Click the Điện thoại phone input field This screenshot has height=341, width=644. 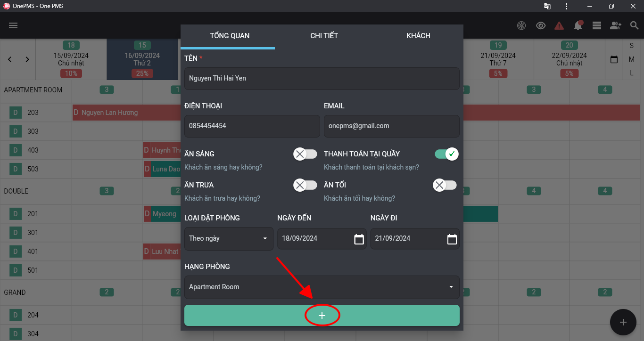(x=252, y=126)
